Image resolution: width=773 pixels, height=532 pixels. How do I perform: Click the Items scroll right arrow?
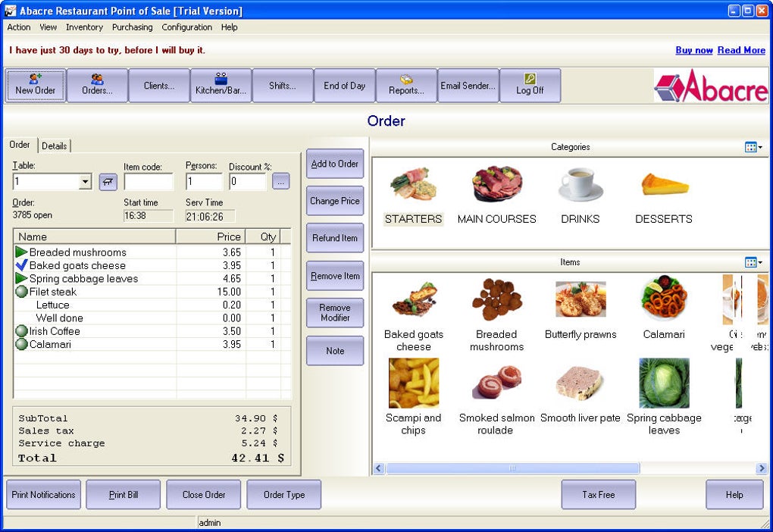click(x=762, y=468)
